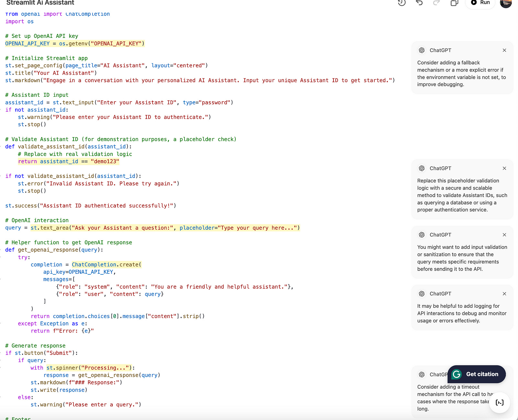Click the copy canvas icon
The height and width of the screenshot is (420, 518).
[x=454, y=3]
